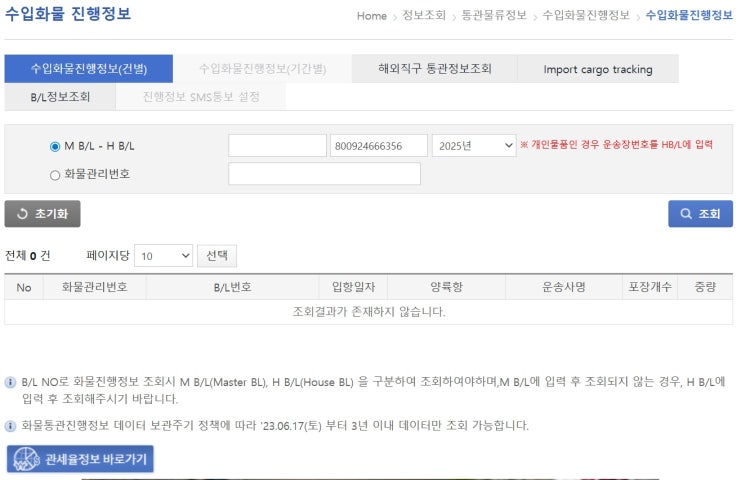Open the 페이지당 10 rows dropdown
This screenshot has width=750, height=480.
(164, 256)
